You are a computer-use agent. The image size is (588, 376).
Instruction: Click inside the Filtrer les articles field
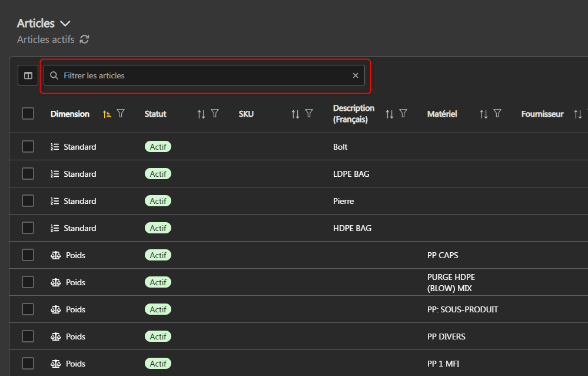pos(200,75)
